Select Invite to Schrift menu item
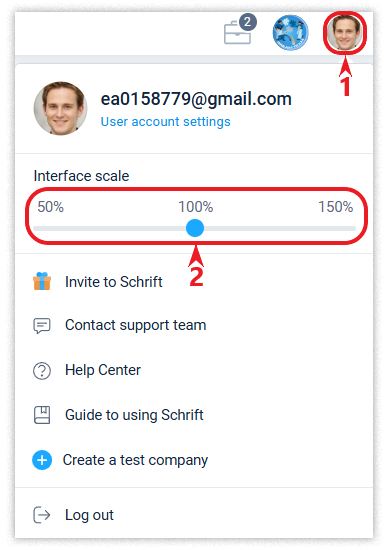 (194, 282)
